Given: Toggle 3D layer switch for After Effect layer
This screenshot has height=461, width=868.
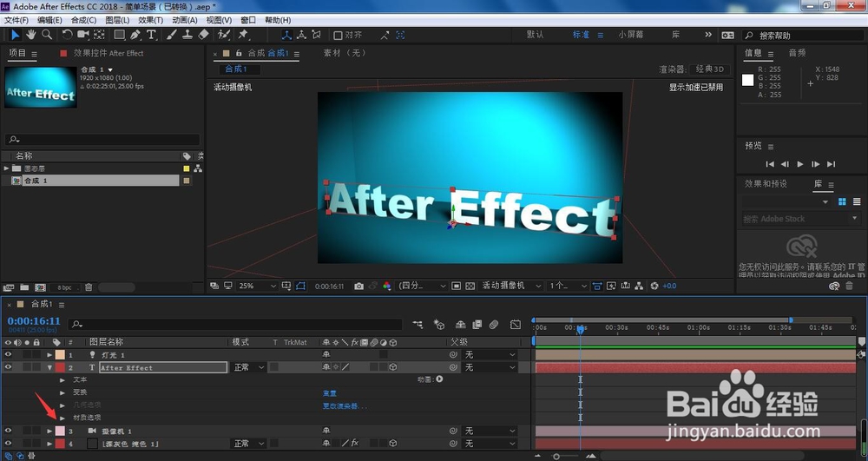Looking at the screenshot, I should coord(392,367).
